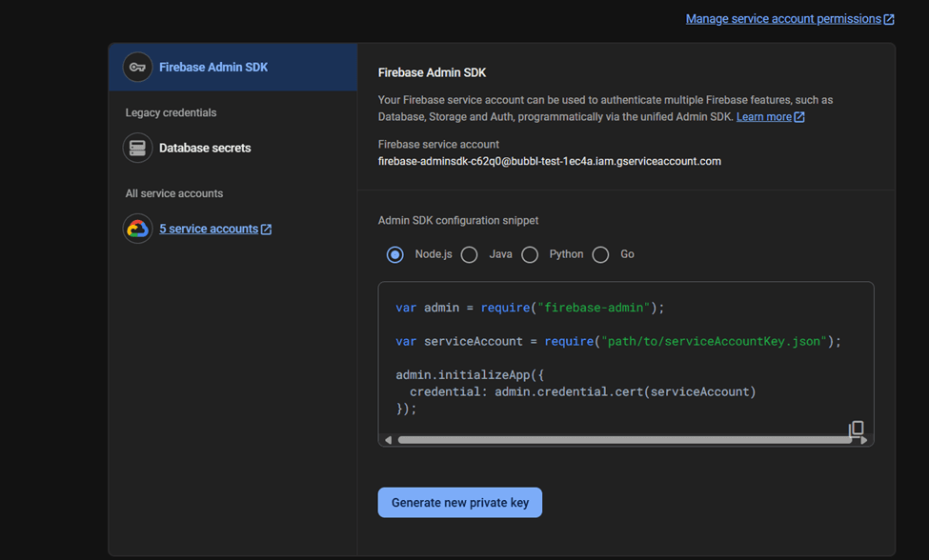
Task: Open Database secrets under Legacy credentials
Action: coord(205,148)
